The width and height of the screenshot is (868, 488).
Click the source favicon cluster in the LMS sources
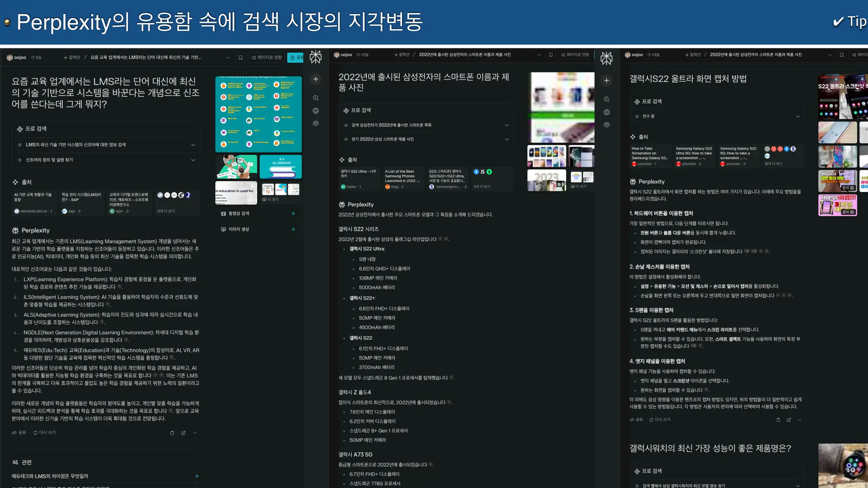tap(174, 195)
